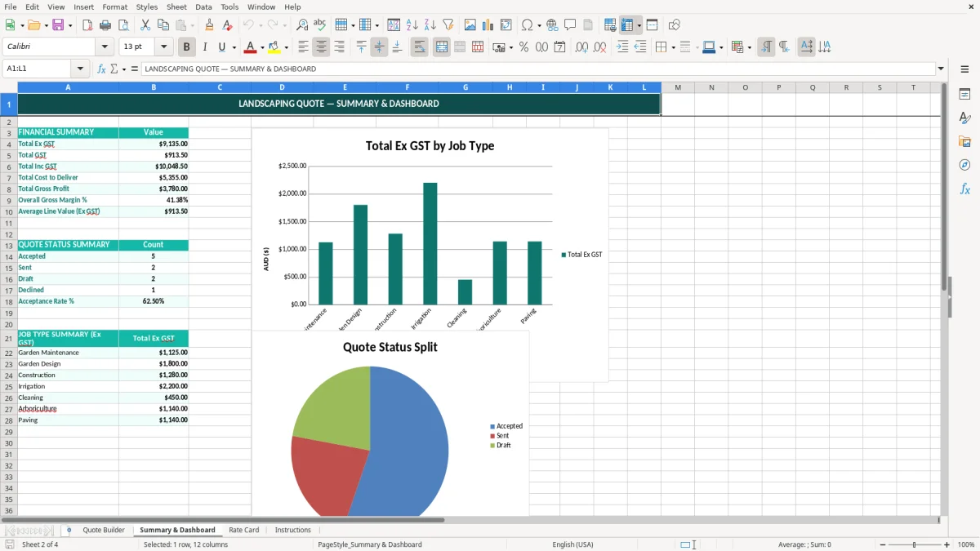Insert chart
Image resolution: width=980 pixels, height=551 pixels.
coord(488,25)
